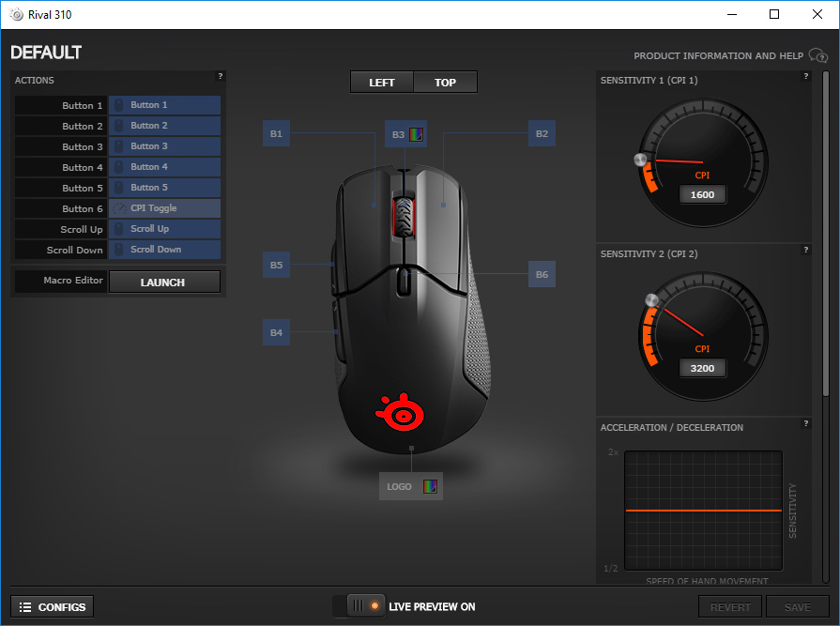Open Product Information and Help
The height and width of the screenshot is (626, 840).
[x=718, y=55]
